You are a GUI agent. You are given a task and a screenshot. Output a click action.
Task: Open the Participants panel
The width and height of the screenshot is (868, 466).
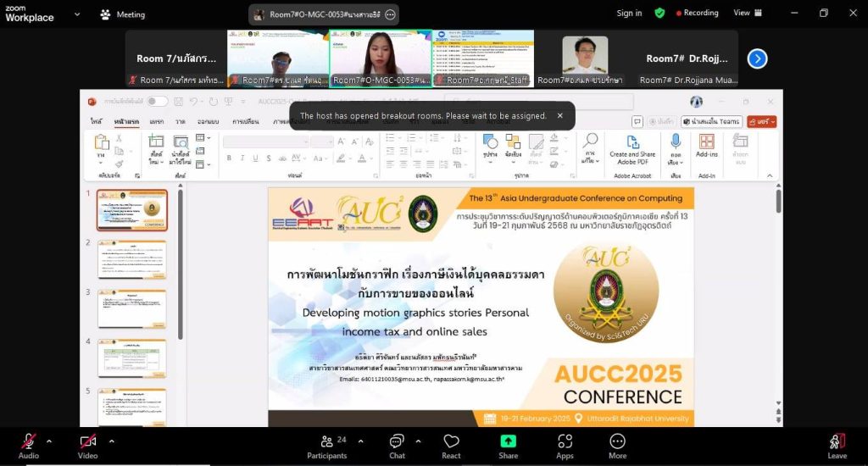pos(327,446)
